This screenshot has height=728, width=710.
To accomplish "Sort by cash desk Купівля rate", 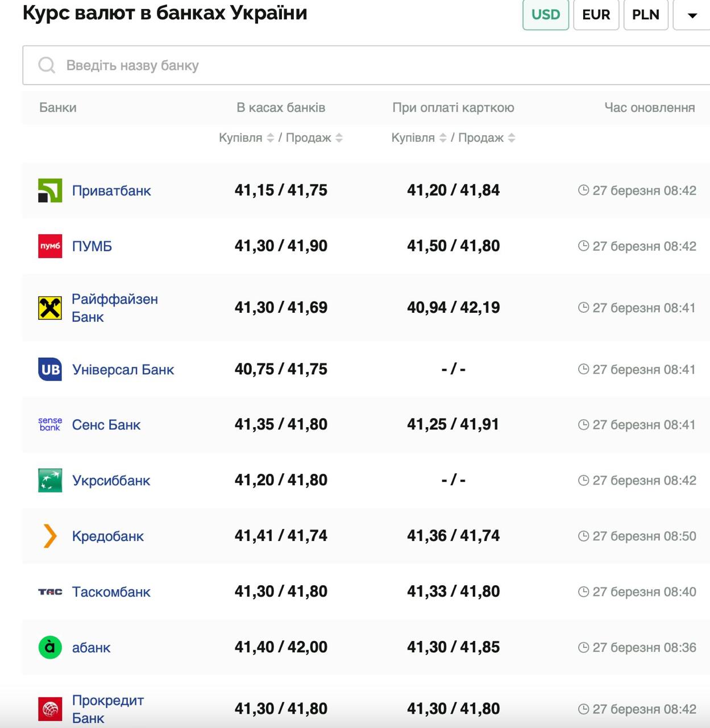I will click(x=271, y=138).
